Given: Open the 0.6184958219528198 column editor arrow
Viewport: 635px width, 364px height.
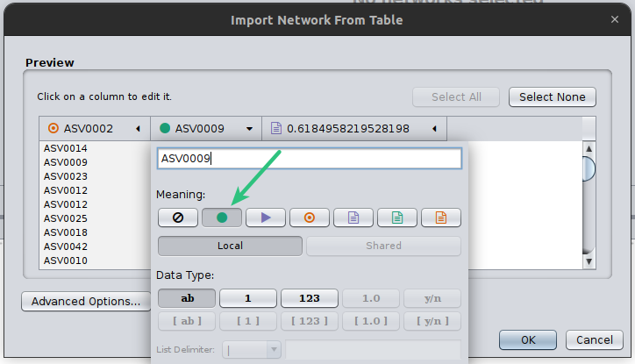Looking at the screenshot, I should (x=434, y=129).
